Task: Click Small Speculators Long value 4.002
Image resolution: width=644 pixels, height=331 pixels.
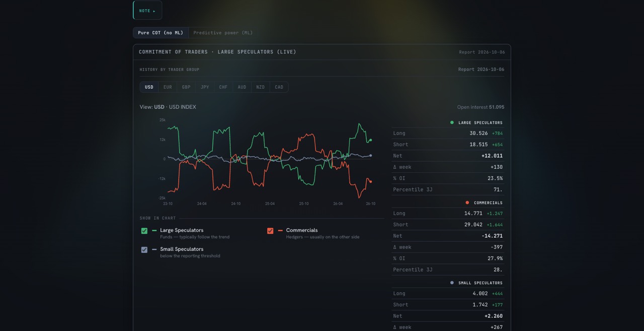Action: pyautogui.click(x=480, y=294)
